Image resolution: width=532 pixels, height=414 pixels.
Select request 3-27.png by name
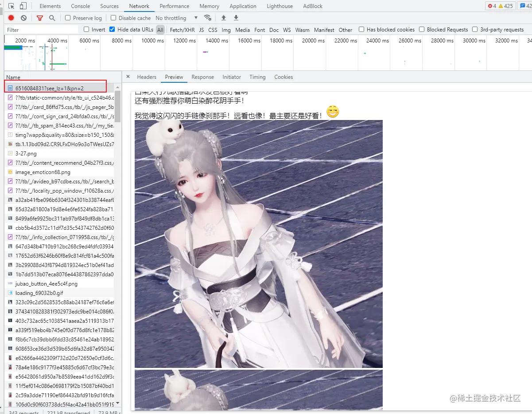point(26,154)
